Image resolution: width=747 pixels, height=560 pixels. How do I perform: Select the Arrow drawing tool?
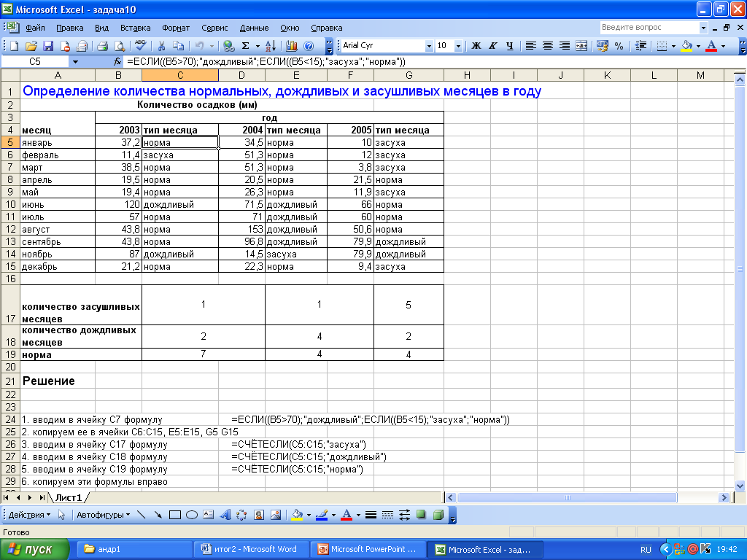click(x=158, y=515)
